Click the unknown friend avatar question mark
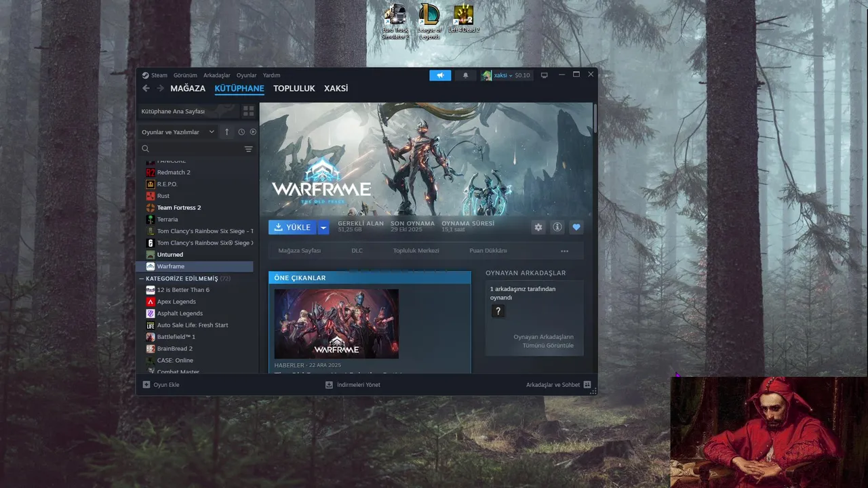868x488 pixels. tap(498, 311)
